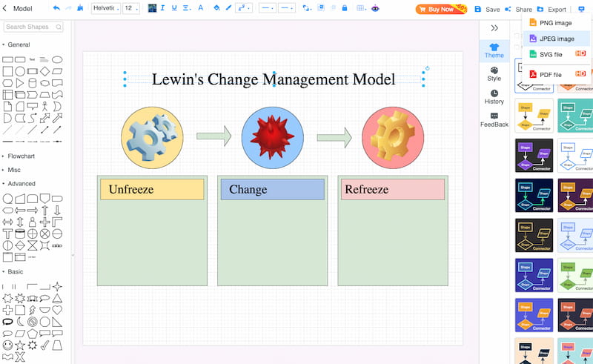The height and width of the screenshot is (364, 593).
Task: Click the arrange/order icon in toolbar
Action: pos(307,8)
